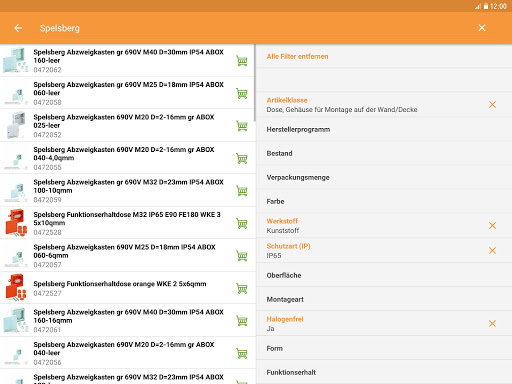Select Abzweigkasten M25 ABOX 060-leer product title
Image resolution: width=512 pixels, height=384 pixels.
128,89
